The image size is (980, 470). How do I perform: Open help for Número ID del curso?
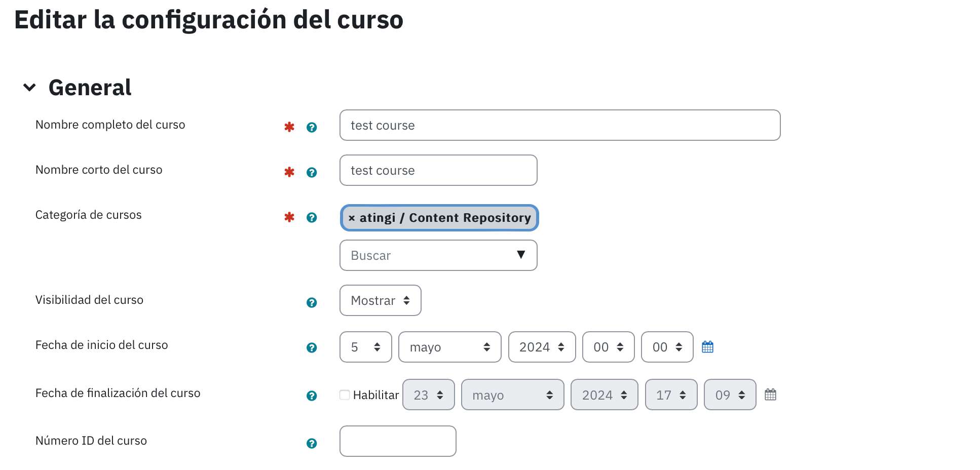pos(312,443)
